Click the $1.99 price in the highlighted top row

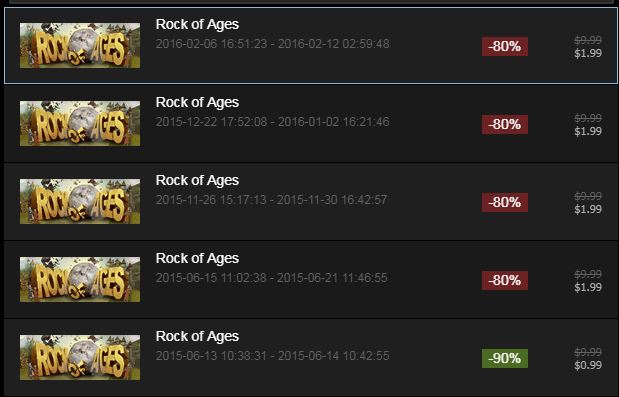tap(588, 53)
